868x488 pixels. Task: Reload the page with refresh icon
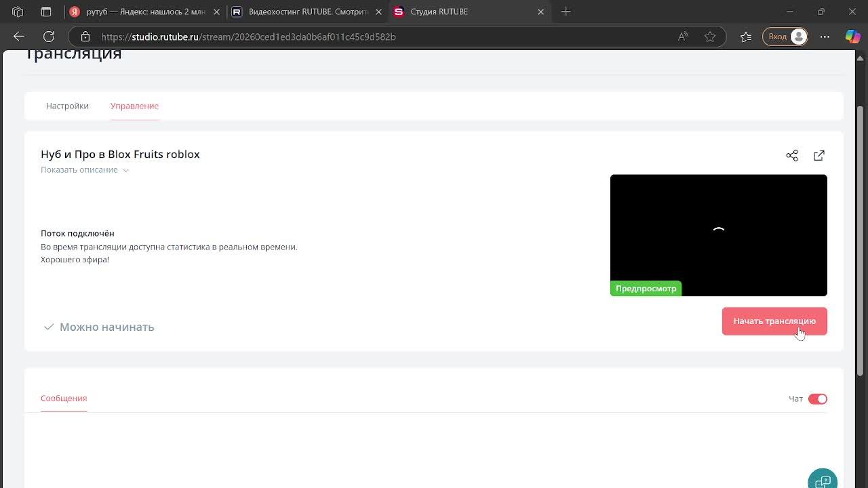coord(49,37)
